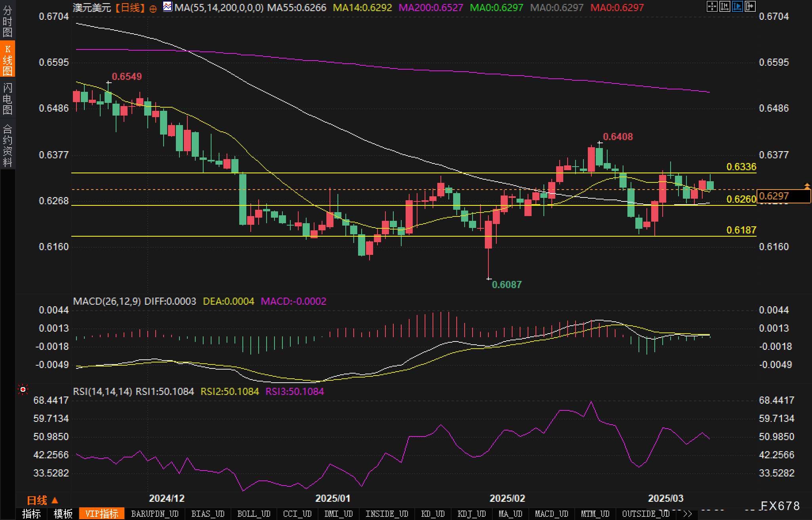Apply the BOLL_UD indicator
This screenshot has height=520, width=812.
tap(254, 514)
